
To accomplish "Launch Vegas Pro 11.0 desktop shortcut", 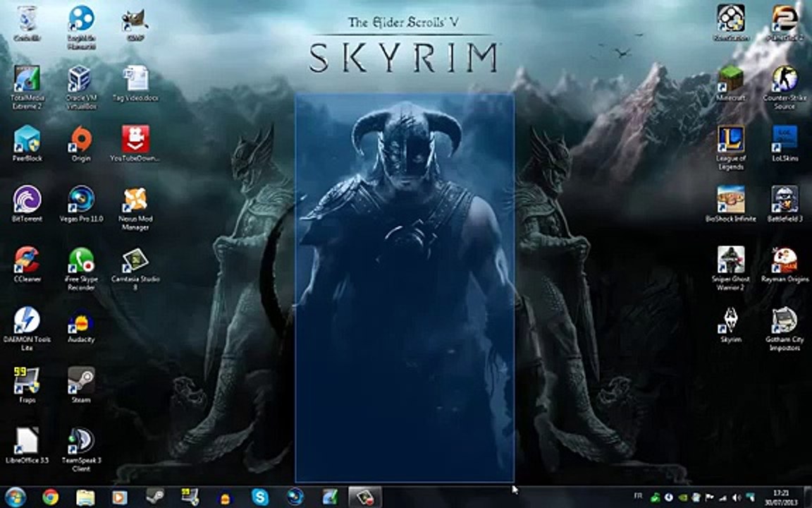I will (81, 204).
